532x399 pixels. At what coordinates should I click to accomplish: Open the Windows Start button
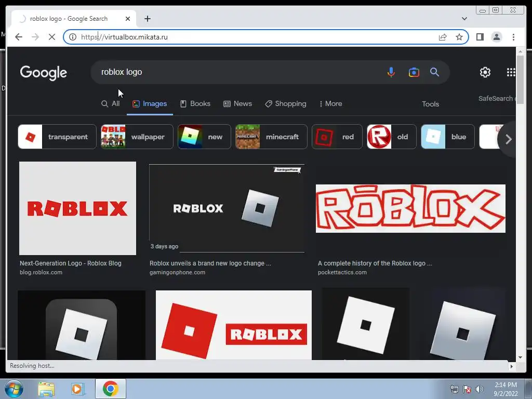click(14, 389)
